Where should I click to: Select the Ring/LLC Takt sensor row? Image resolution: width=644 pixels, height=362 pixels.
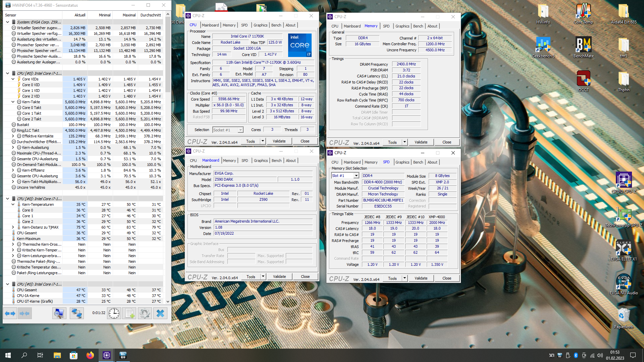click(x=83, y=130)
